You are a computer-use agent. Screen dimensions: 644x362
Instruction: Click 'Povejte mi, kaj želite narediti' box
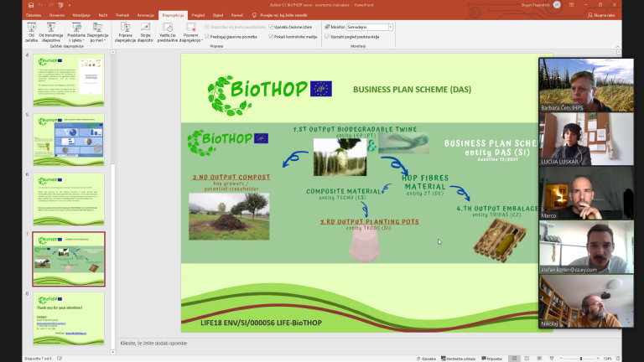coord(283,15)
